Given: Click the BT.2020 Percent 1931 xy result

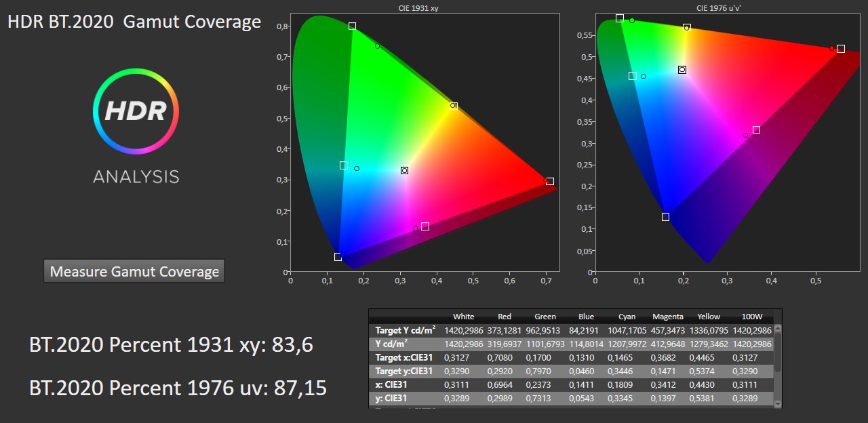Looking at the screenshot, I should 171,345.
